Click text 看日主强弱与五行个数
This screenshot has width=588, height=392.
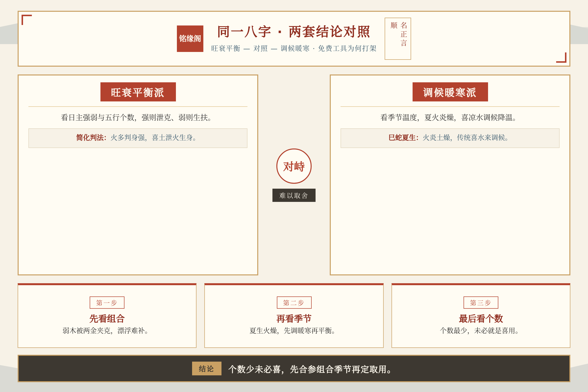(98, 117)
